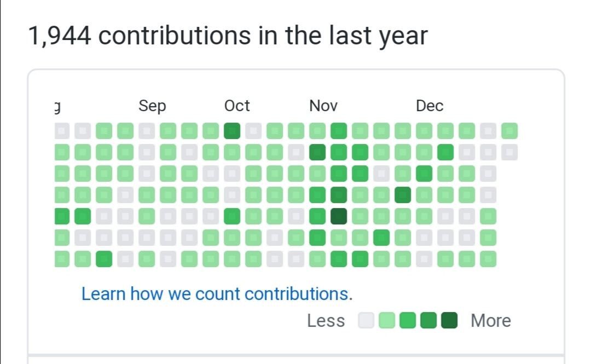Click the last gray cell in the second row
This screenshot has height=364, width=591.
tap(509, 152)
